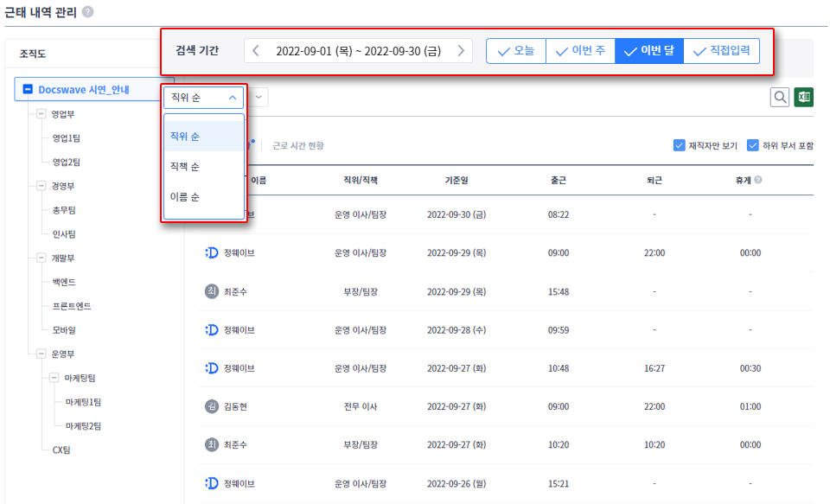Click the 퇴근 column header
The image size is (830, 504).
(x=654, y=180)
